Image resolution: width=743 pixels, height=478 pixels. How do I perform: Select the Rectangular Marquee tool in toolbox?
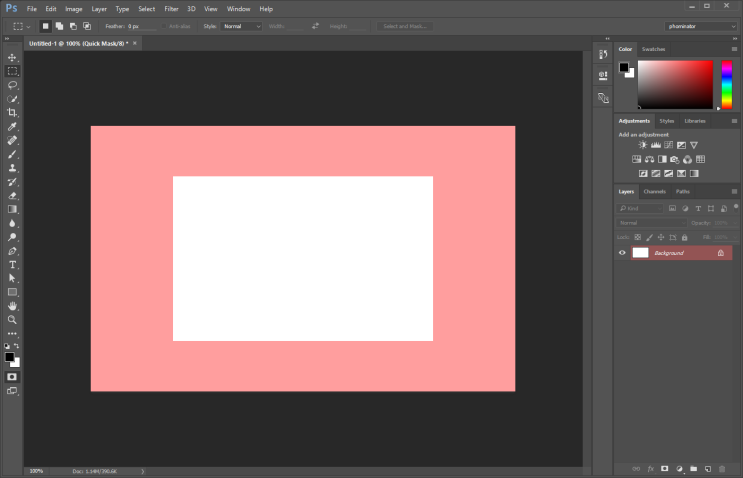12,71
